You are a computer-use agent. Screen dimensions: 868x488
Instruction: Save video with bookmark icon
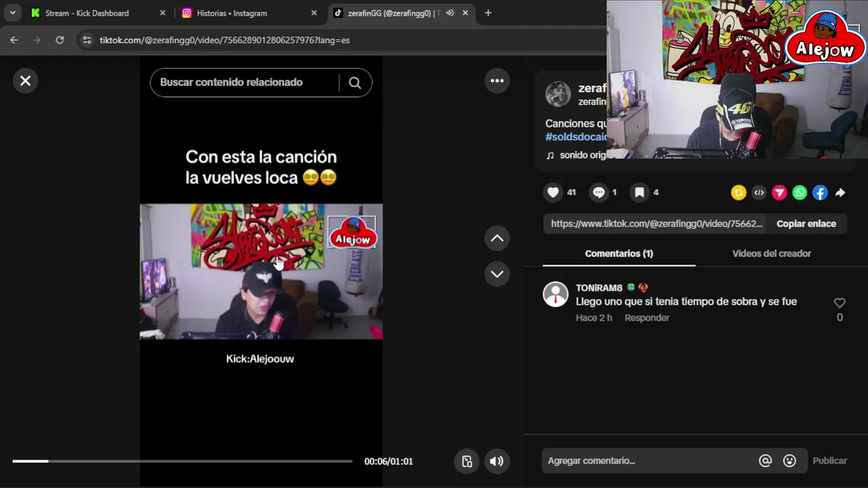click(639, 192)
